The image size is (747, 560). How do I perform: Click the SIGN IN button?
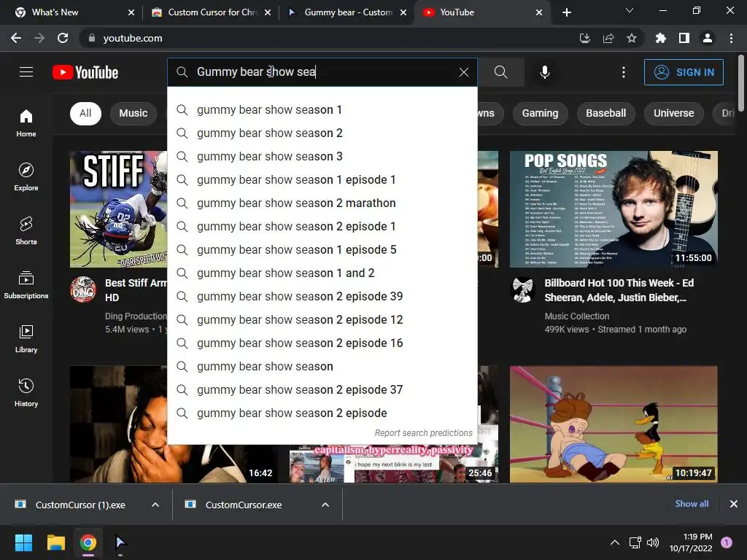(684, 72)
